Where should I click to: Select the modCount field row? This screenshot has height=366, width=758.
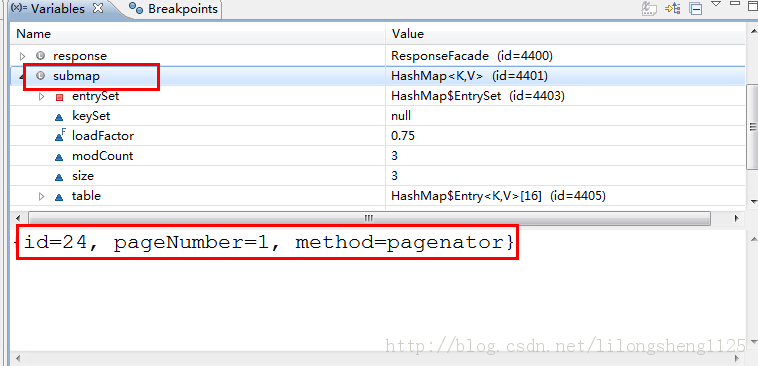pos(378,156)
